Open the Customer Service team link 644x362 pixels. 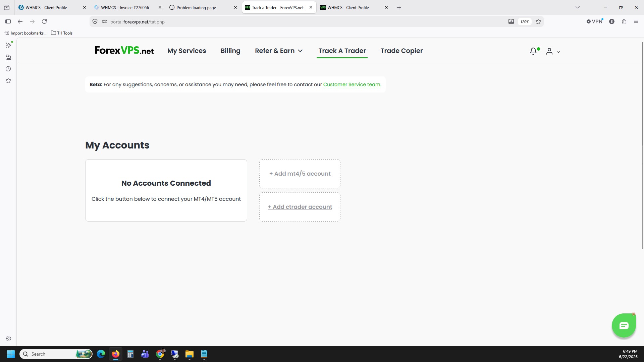(352, 84)
